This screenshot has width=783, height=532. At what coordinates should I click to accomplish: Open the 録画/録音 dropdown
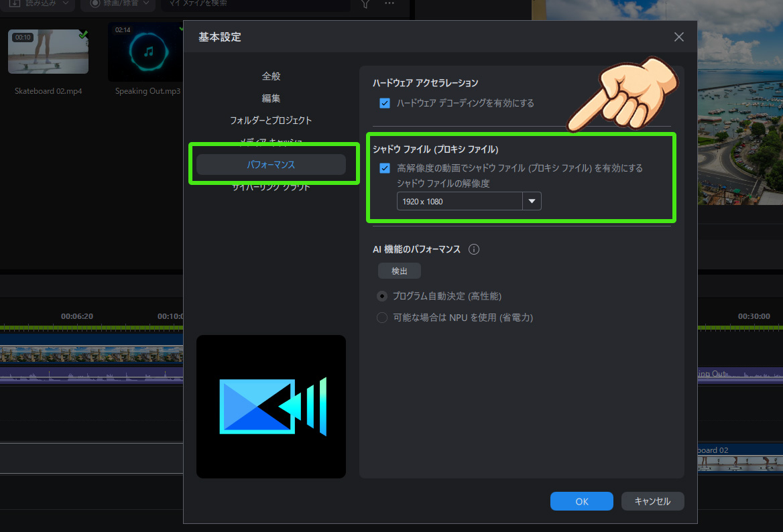[119, 4]
